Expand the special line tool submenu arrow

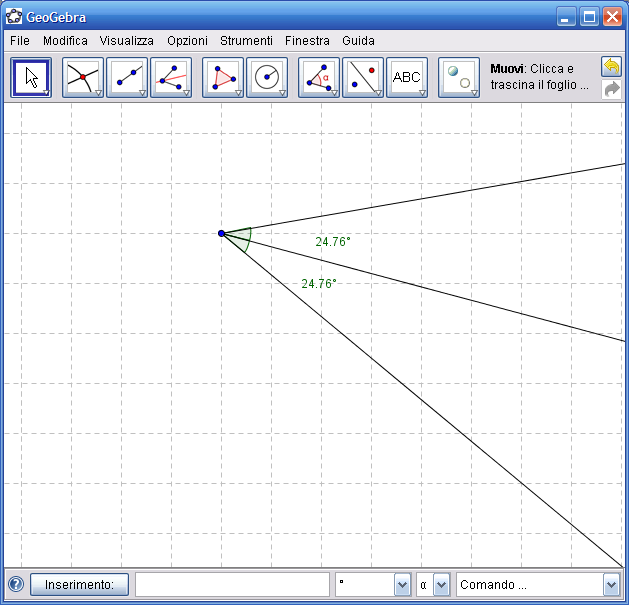pos(186,93)
